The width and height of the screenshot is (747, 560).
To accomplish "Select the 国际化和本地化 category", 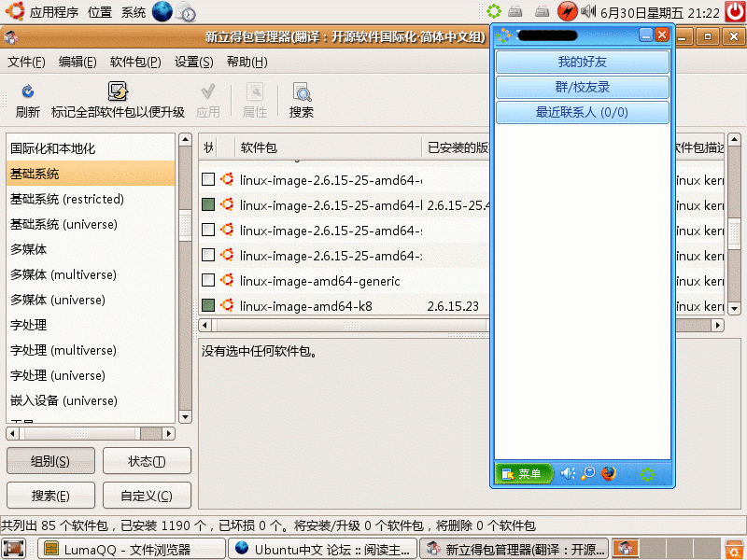I will pyautogui.click(x=91, y=148).
